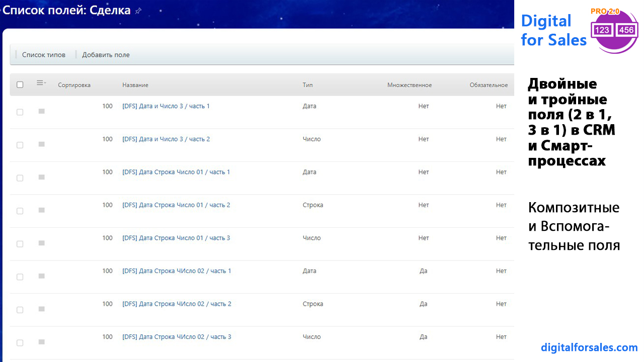644x362 pixels.
Task: Expand the column settings dropdown in table header
Action: (41, 83)
